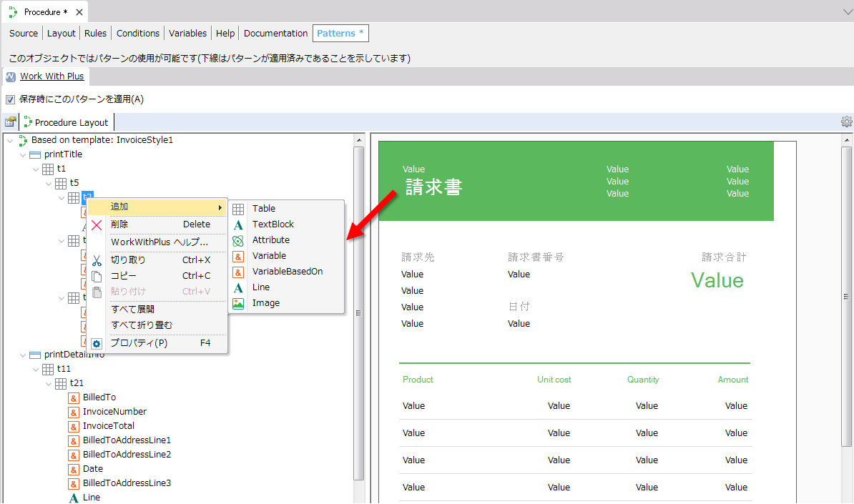
Task: Choose VariableBasedOn from the add submenu
Action: tap(287, 272)
